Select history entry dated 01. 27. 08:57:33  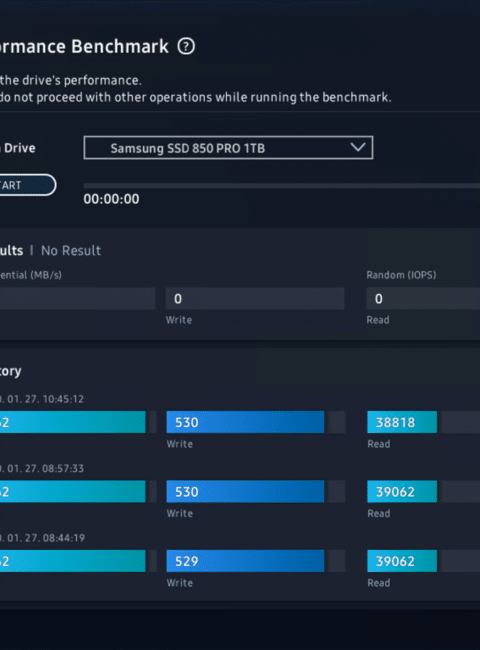tap(42, 468)
